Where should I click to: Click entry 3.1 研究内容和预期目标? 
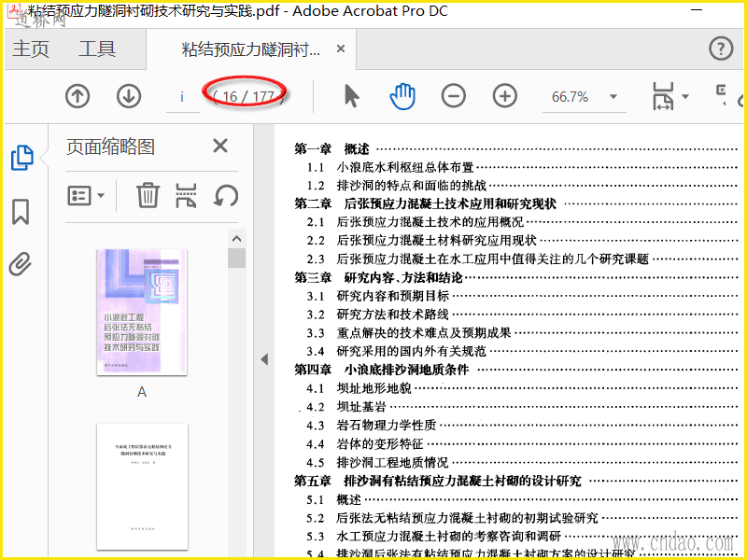pos(378,297)
